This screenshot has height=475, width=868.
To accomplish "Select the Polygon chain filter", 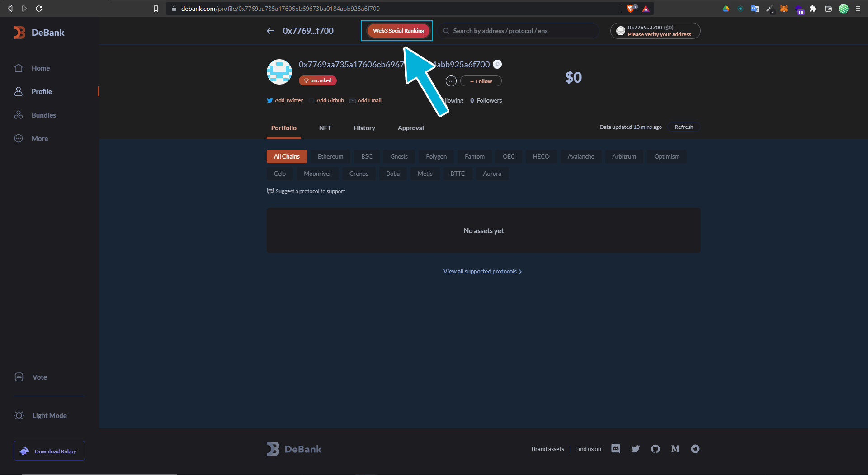I will coord(436,156).
